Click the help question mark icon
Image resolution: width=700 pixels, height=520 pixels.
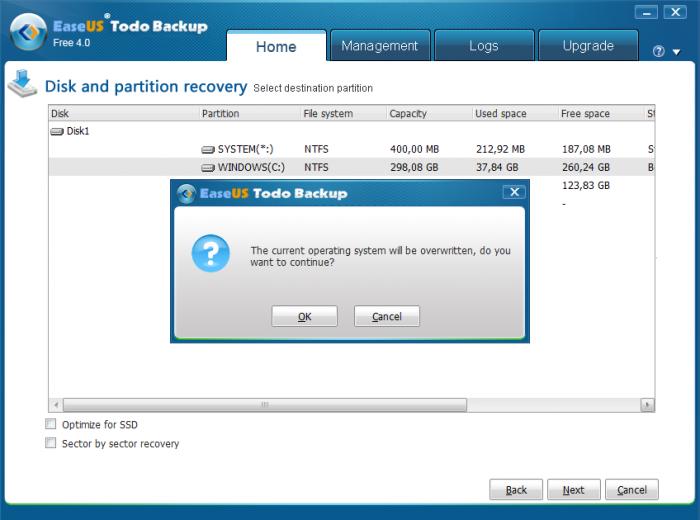tap(658, 51)
